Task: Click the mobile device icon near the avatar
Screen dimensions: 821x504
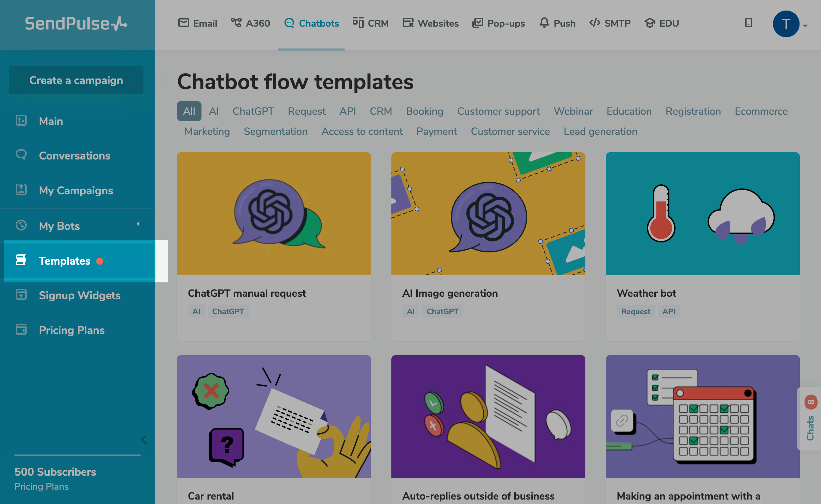Action: pos(748,23)
